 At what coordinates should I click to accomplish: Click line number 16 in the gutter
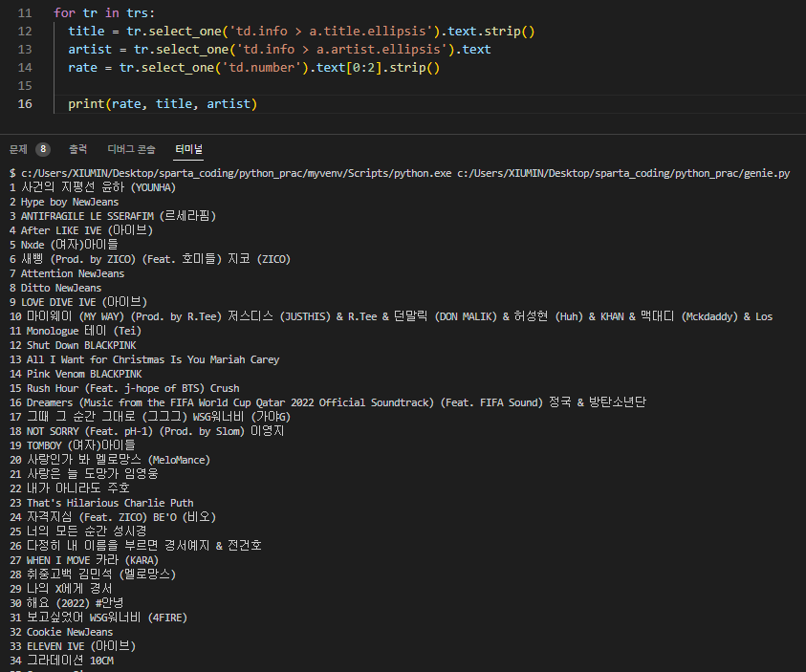click(25, 104)
